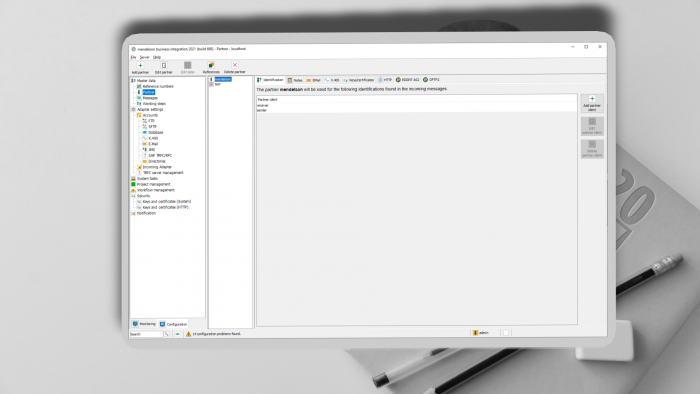Open References from the toolbar
This screenshot has width=700, height=394.
click(x=211, y=65)
